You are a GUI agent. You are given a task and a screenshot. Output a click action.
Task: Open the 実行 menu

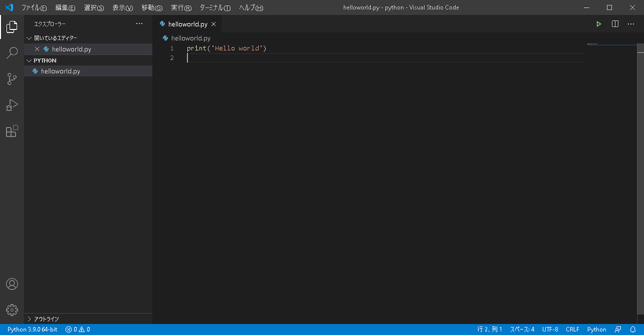click(x=180, y=8)
